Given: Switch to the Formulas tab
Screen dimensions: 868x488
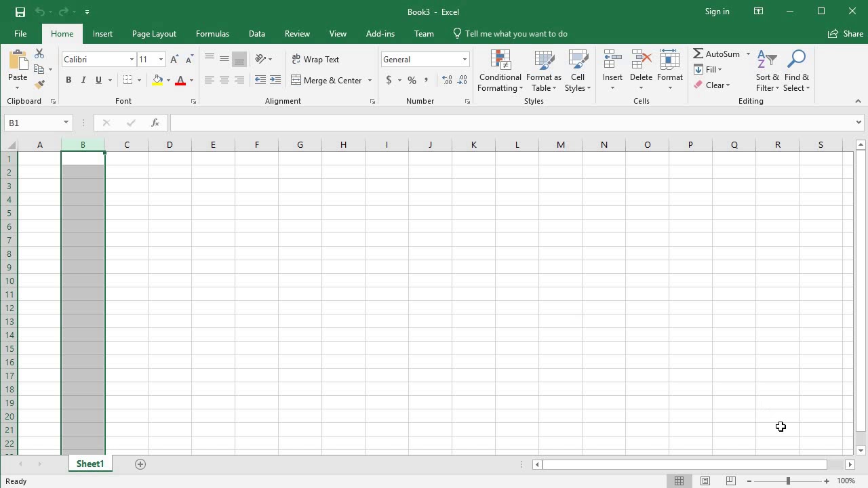Looking at the screenshot, I should [x=212, y=34].
